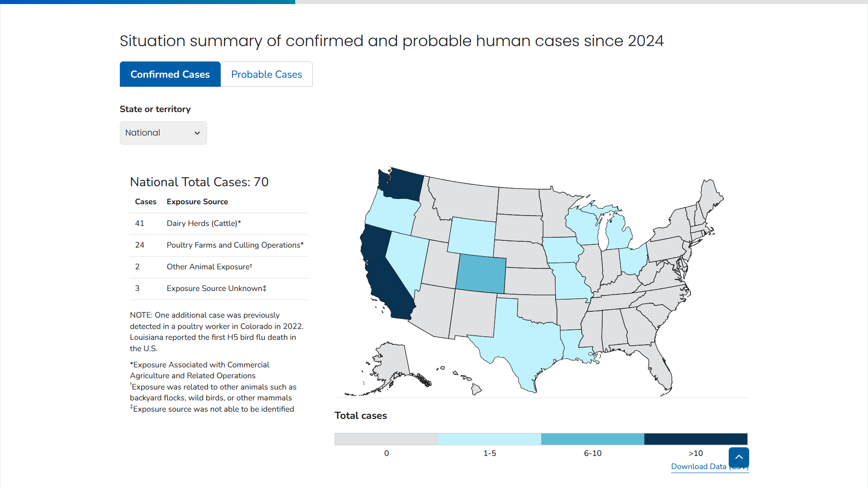
Task: Click the gray 0 cases legend swatch
Action: (x=386, y=439)
